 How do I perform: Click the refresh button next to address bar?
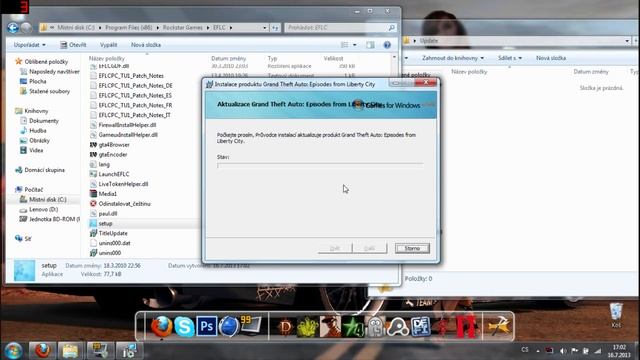[276, 27]
